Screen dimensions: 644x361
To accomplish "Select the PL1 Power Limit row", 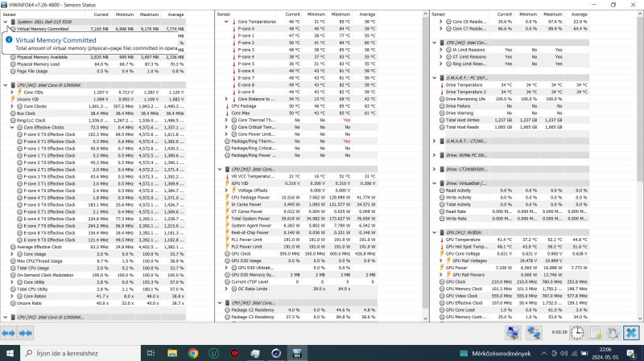I will point(299,240).
